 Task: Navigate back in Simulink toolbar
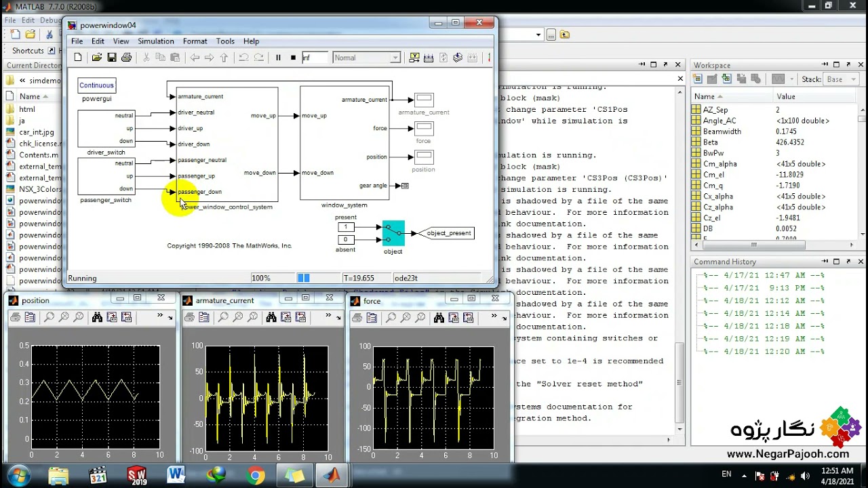[x=195, y=58]
